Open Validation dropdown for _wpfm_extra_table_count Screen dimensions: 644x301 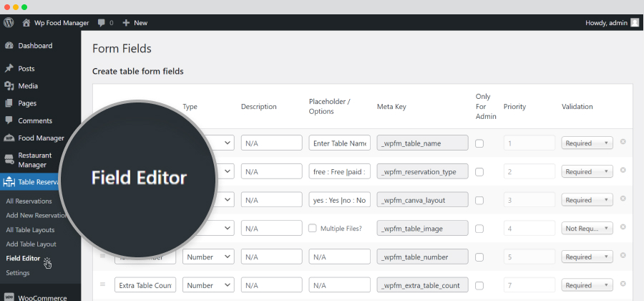[587, 285]
